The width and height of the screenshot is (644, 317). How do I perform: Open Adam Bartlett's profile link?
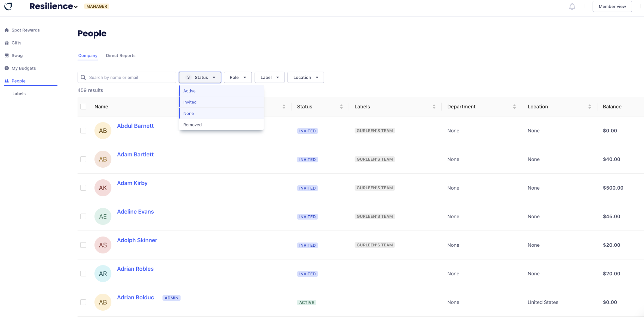tap(135, 154)
